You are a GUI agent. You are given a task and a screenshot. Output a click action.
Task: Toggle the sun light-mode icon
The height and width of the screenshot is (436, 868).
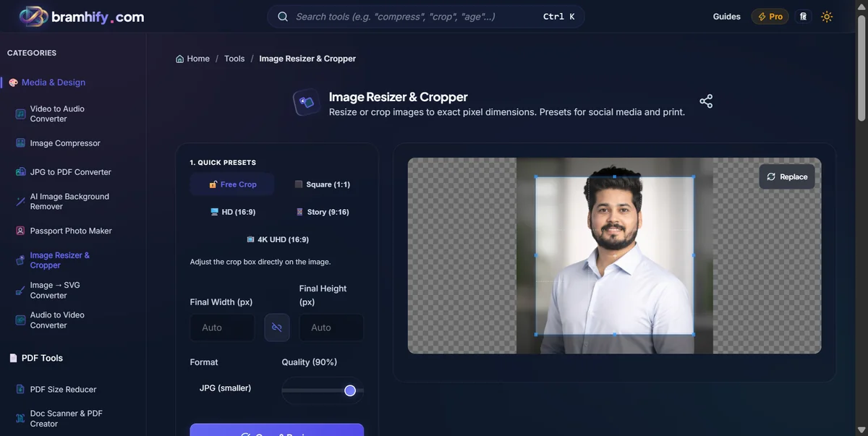click(x=827, y=17)
